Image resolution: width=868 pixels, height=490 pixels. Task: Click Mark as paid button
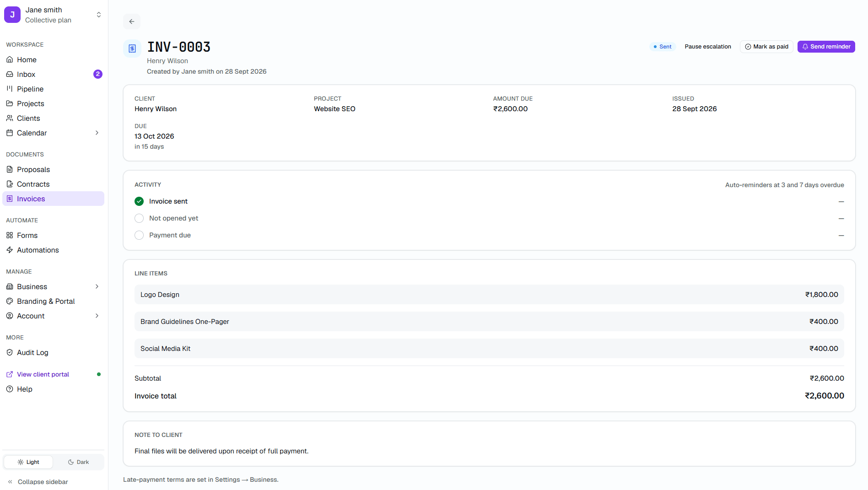coord(766,47)
